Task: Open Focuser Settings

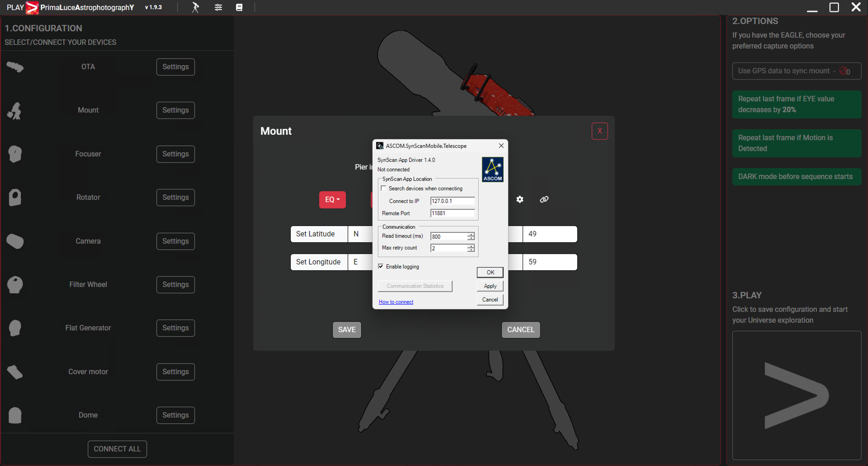Action: pos(175,154)
